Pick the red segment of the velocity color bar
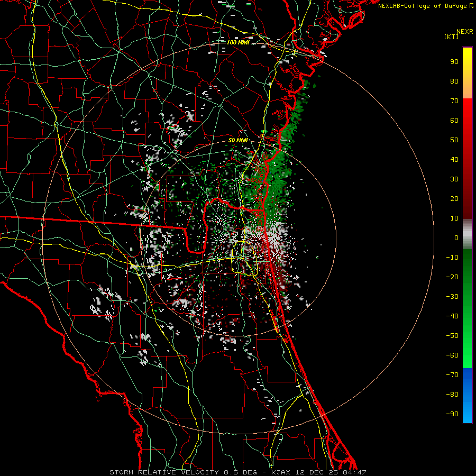Screen dimensions: 476x476 tap(467, 159)
